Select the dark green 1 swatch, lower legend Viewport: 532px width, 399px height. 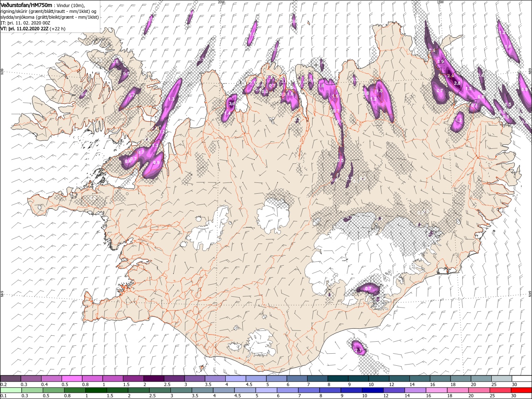point(96,390)
